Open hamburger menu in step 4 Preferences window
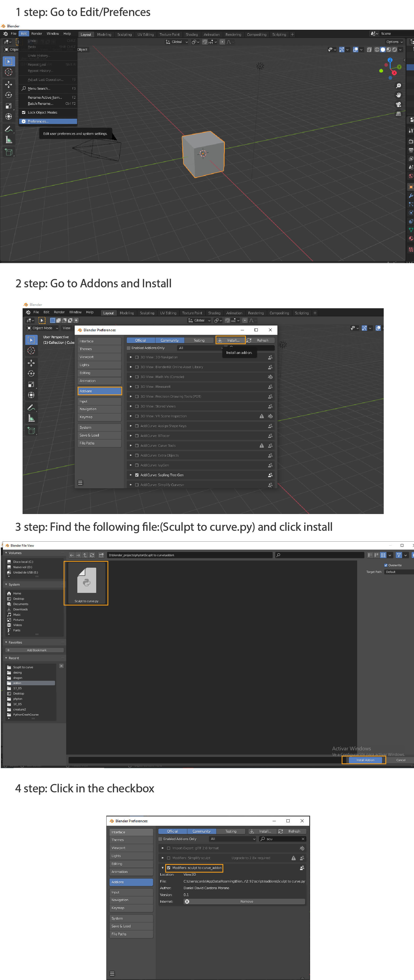The height and width of the screenshot is (980, 414). [x=112, y=974]
